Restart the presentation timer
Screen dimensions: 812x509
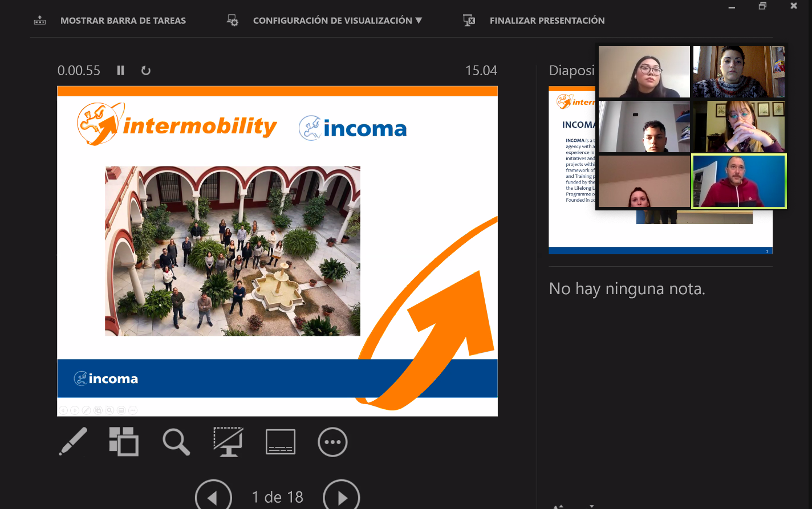pyautogui.click(x=146, y=71)
